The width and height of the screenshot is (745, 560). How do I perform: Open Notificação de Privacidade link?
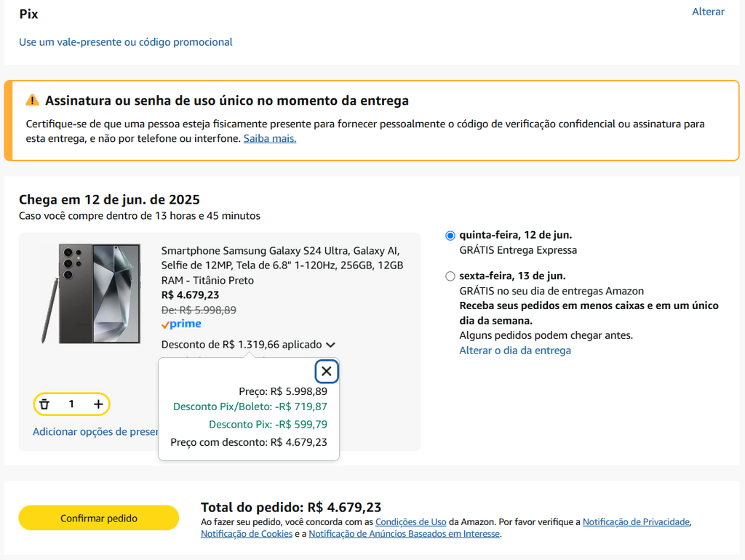pos(636,521)
